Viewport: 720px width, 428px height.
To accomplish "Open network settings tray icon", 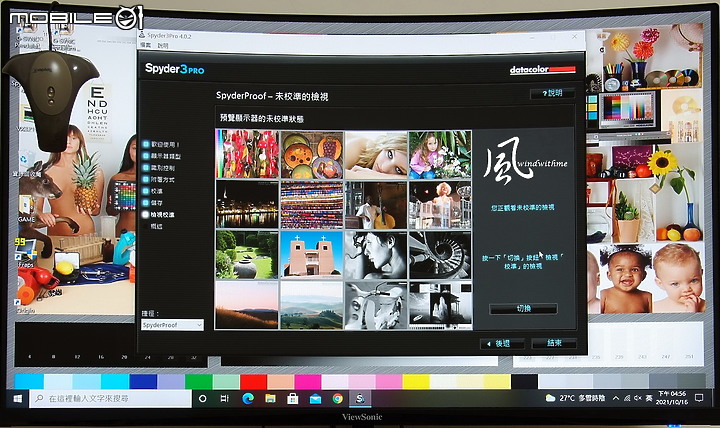I will (x=626, y=398).
